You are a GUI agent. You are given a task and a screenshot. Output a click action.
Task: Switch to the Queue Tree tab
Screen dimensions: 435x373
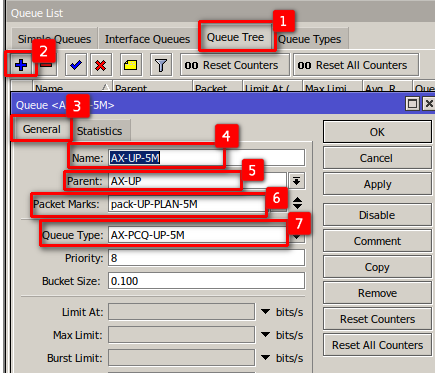pos(235,37)
